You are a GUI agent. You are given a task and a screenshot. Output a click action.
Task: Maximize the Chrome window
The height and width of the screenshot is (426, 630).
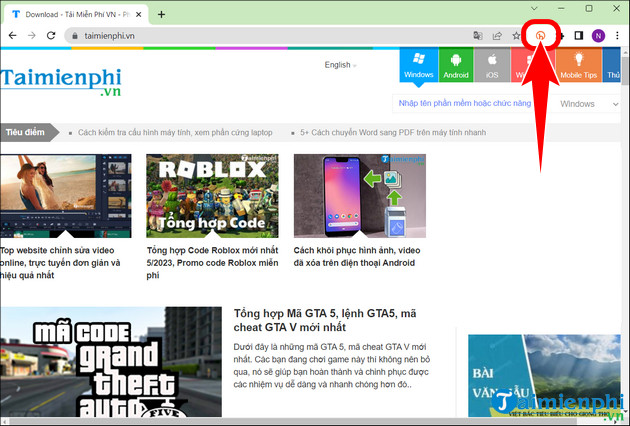[x=589, y=8]
